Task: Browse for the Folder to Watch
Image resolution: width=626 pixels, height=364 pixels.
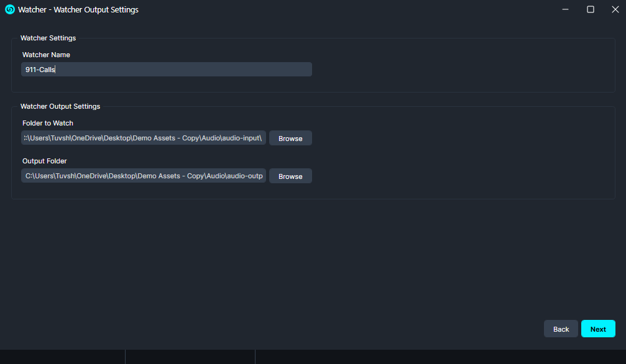Action: coord(290,138)
